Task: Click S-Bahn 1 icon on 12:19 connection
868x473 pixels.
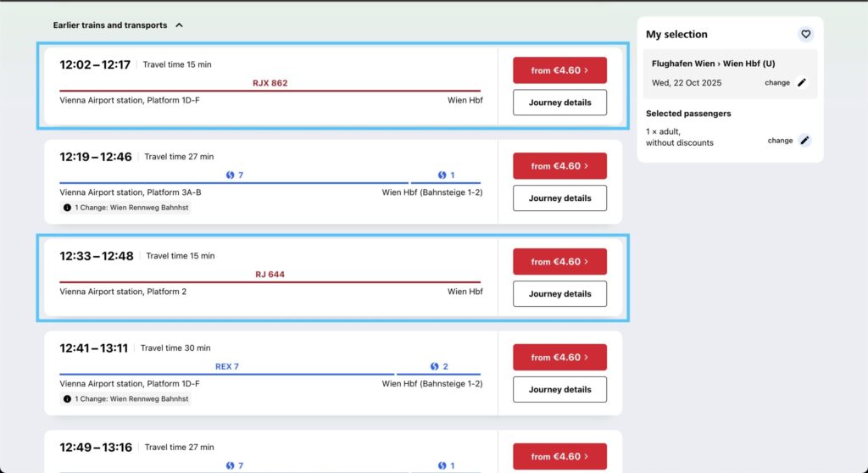Action: (442, 175)
